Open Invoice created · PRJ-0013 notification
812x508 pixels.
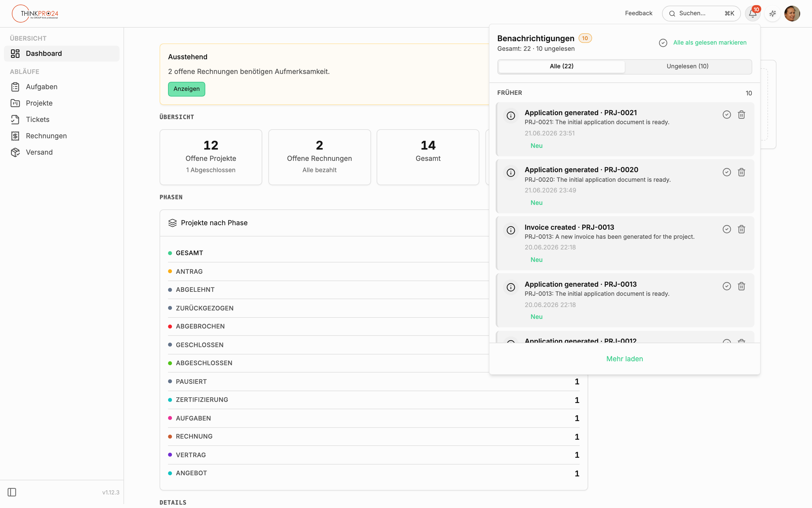point(625,244)
